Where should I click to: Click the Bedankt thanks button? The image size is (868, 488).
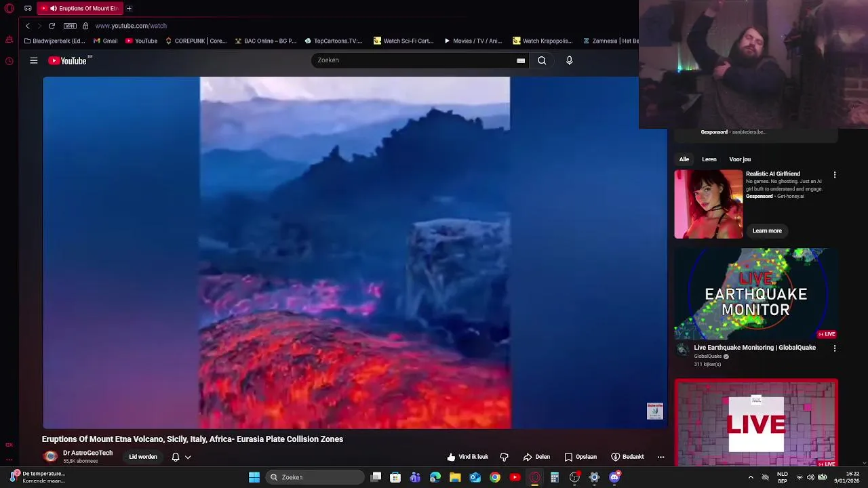tap(627, 457)
